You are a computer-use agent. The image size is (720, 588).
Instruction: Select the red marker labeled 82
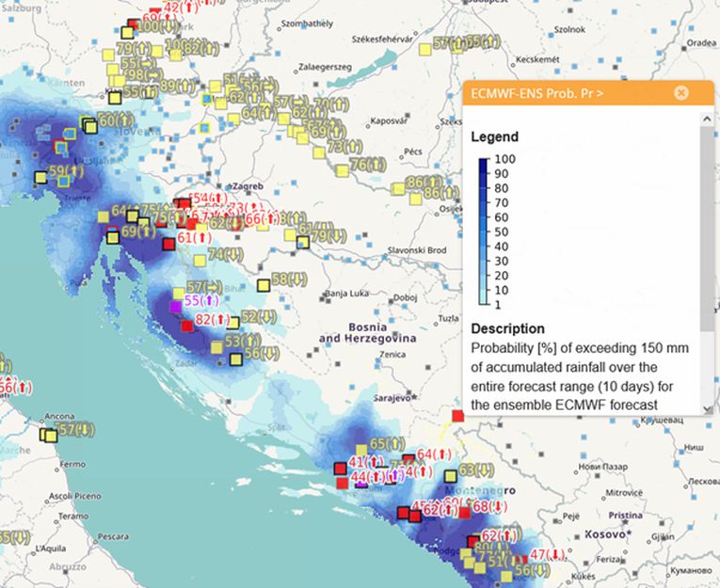[186, 325]
